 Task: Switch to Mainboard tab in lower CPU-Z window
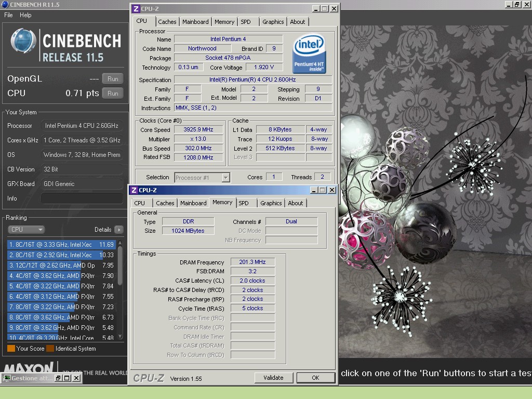(193, 203)
